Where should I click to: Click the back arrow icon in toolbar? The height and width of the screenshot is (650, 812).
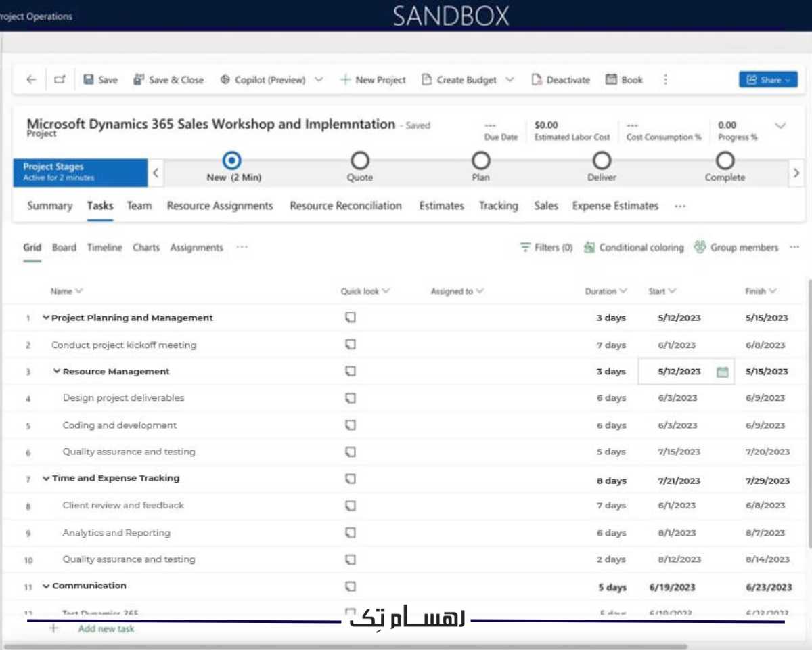[x=31, y=80]
